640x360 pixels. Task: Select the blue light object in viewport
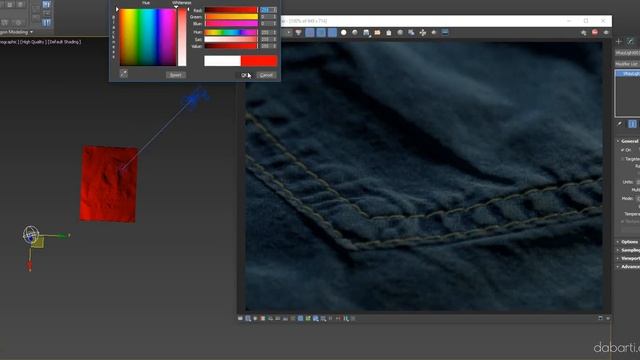click(196, 98)
